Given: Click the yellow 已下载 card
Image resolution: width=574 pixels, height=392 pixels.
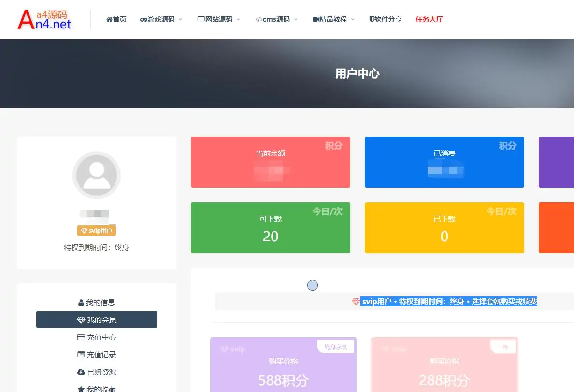Looking at the screenshot, I should [x=445, y=228].
